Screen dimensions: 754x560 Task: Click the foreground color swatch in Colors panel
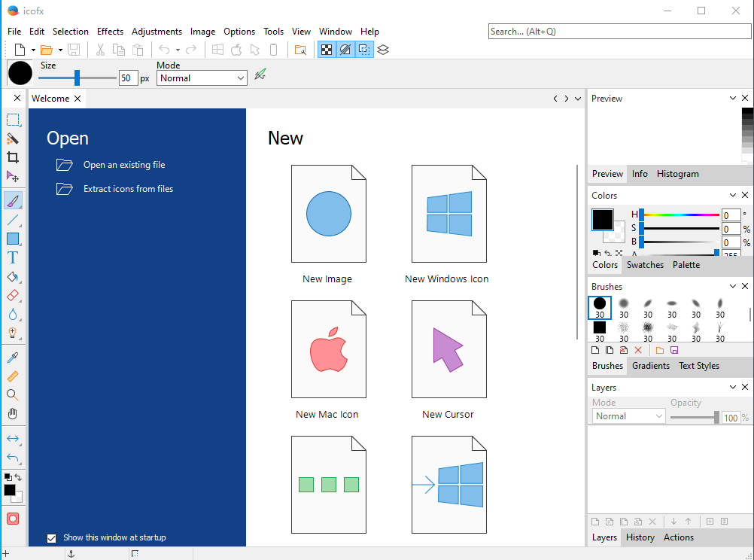pos(603,220)
